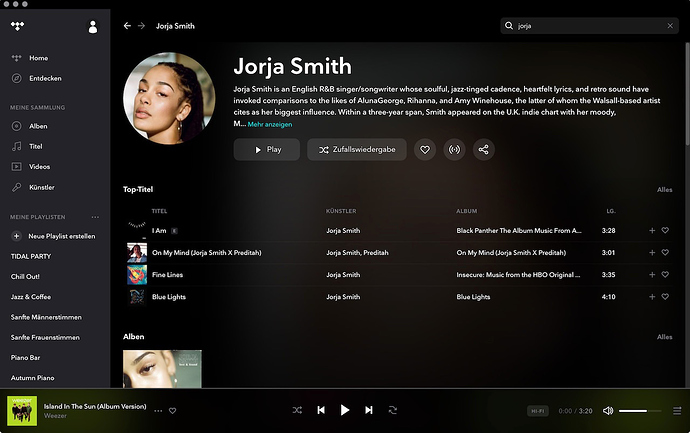Click the Jorja Smith artist portrait
Screen dimensions: 690x433
(169, 98)
